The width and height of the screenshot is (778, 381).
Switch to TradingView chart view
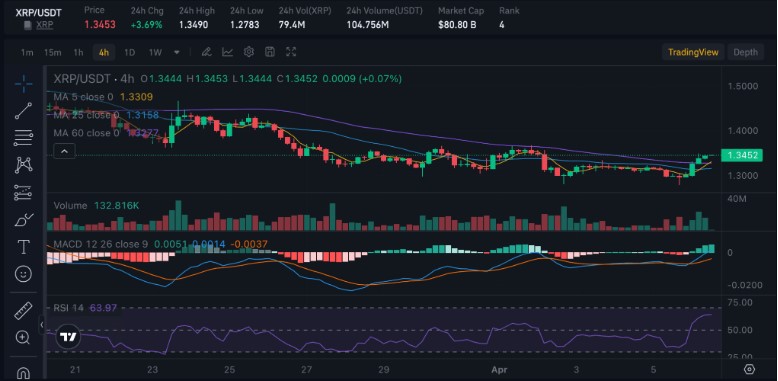click(693, 52)
